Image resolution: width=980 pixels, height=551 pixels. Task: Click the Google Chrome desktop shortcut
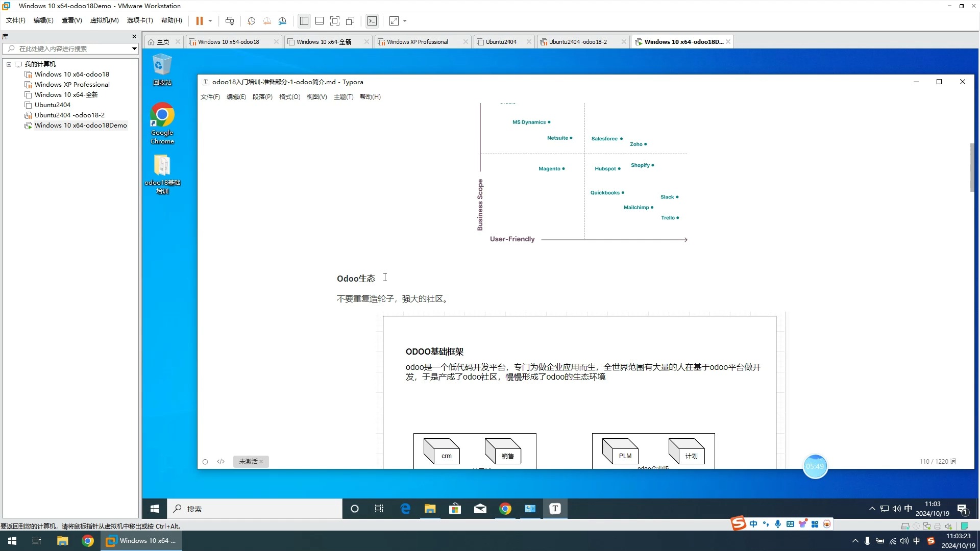point(162,123)
